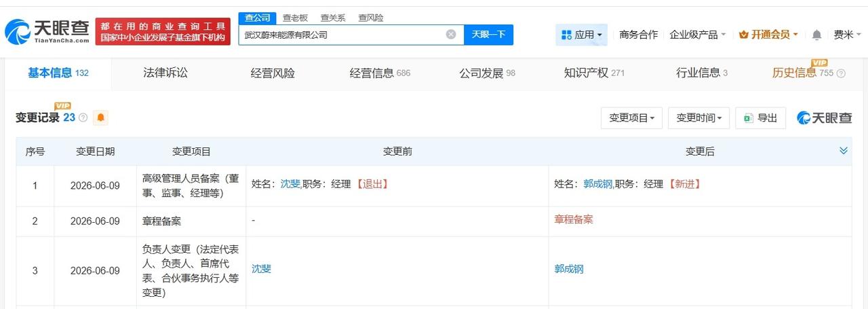Collapse table with double chevron icon
Viewport: 868px width, 309px height.
[x=844, y=151]
